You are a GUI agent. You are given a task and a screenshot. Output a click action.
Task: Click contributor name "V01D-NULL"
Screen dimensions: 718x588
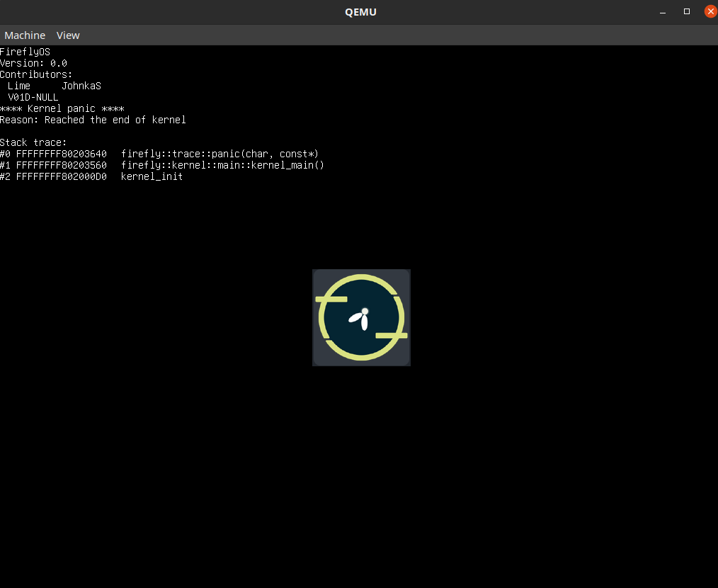coord(33,97)
